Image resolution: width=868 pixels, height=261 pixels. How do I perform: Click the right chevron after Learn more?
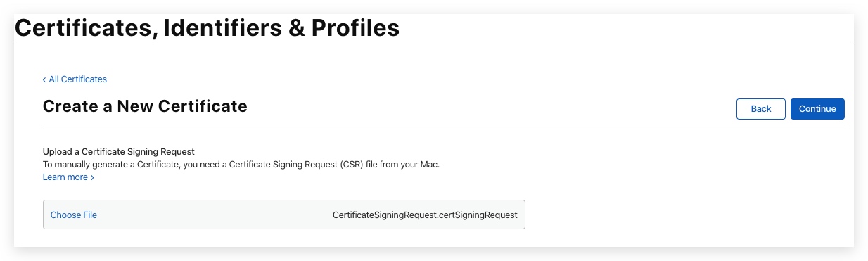point(92,177)
